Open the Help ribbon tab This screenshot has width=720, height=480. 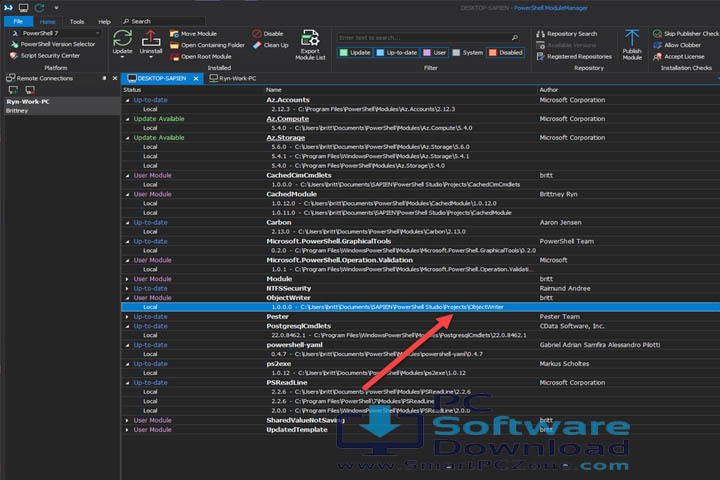pyautogui.click(x=104, y=22)
